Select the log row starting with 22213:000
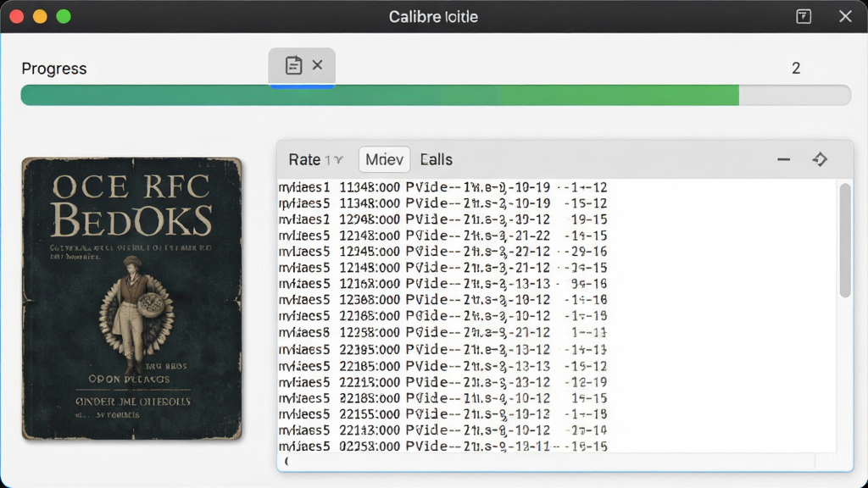Screen dimensions: 868x488 [442, 382]
